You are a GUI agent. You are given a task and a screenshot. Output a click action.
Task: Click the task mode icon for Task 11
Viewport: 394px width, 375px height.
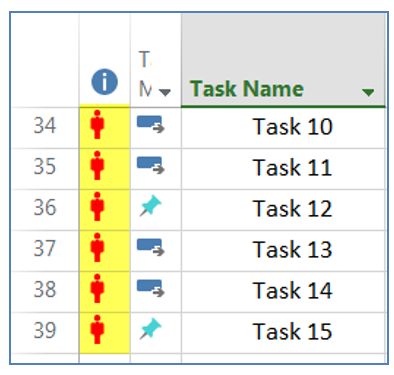[151, 165]
